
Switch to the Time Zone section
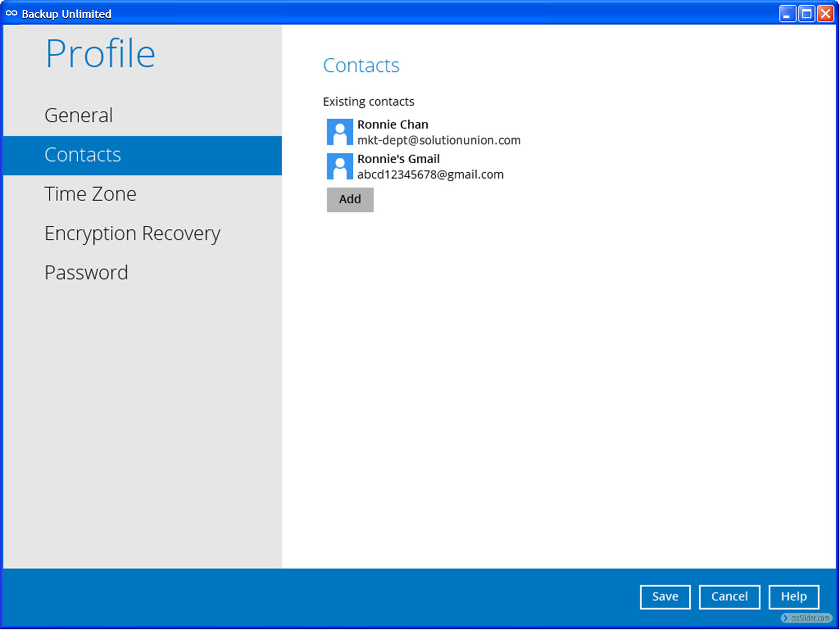coord(90,194)
